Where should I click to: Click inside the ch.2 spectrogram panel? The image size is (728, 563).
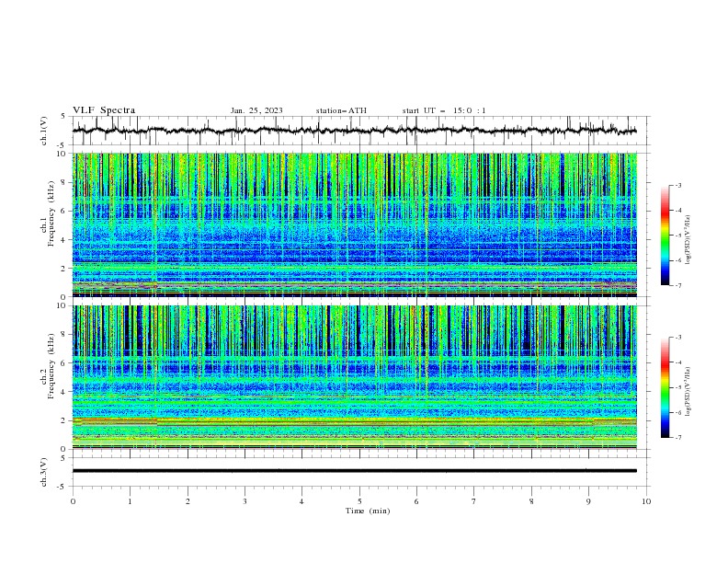point(354,377)
